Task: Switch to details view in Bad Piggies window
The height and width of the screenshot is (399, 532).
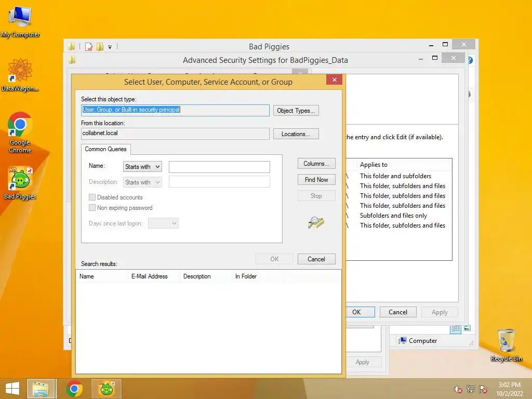Action: coord(456,328)
